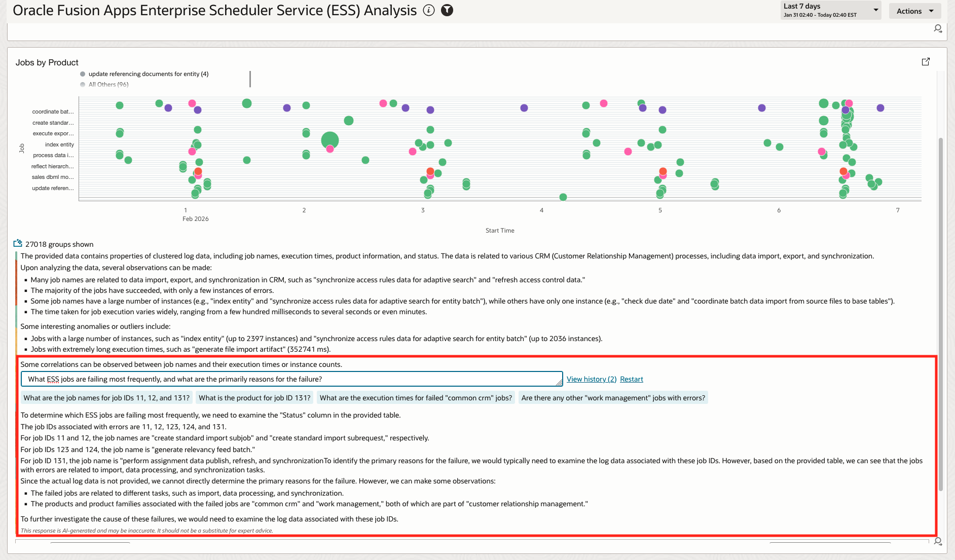Select chip "What are the job names for job IDs 11, 12, and 131?"
The image size is (955, 560).
[x=106, y=398]
